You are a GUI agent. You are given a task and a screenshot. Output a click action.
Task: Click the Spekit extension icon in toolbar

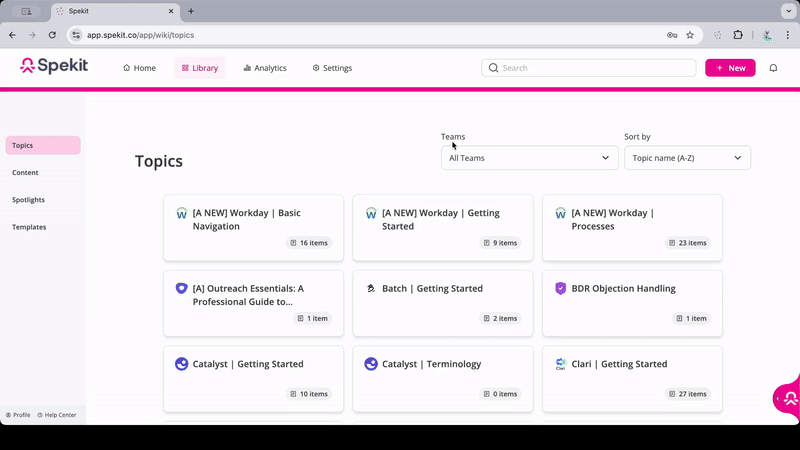click(717, 35)
